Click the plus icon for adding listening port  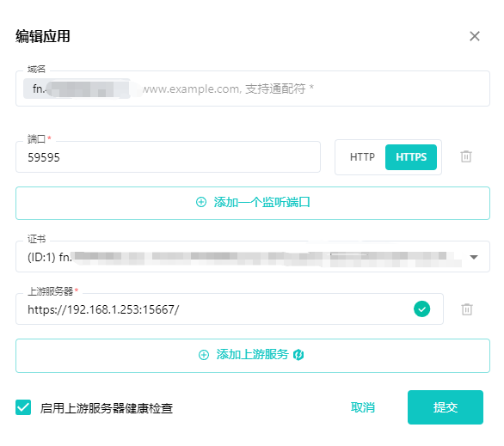pyautogui.click(x=201, y=202)
